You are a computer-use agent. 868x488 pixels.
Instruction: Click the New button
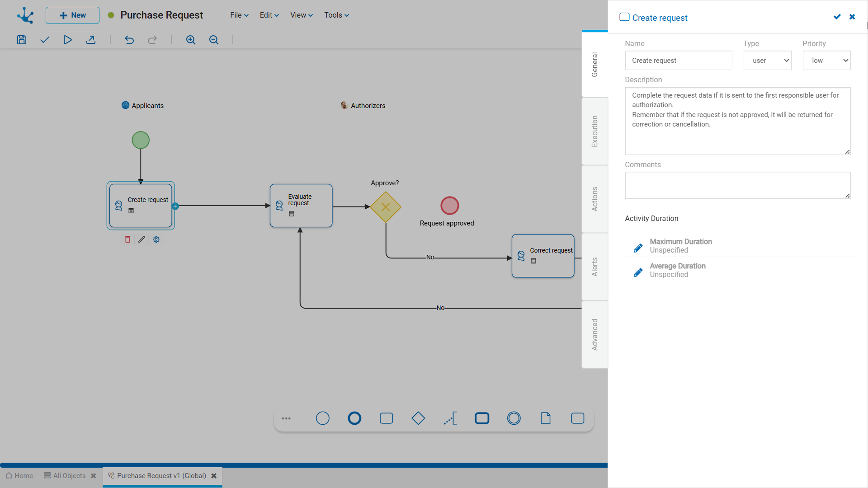pos(72,15)
